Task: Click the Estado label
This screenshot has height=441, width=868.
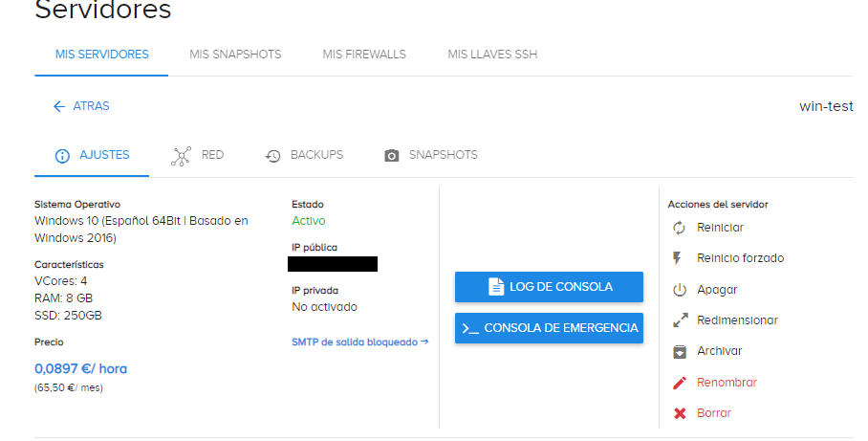Action: [308, 205]
